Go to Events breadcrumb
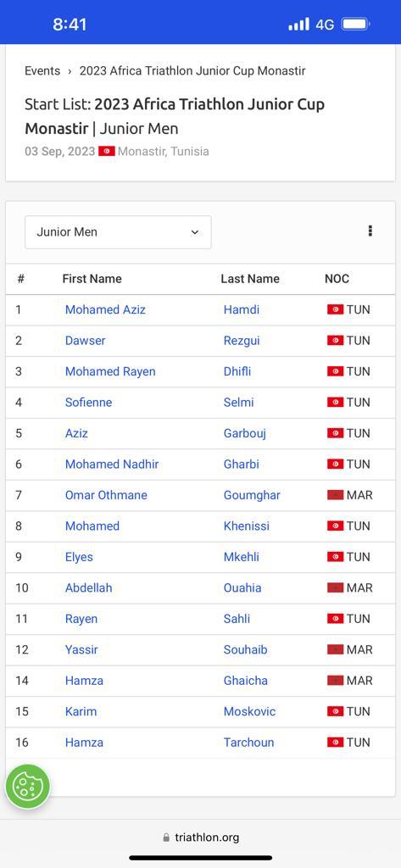 [42, 71]
